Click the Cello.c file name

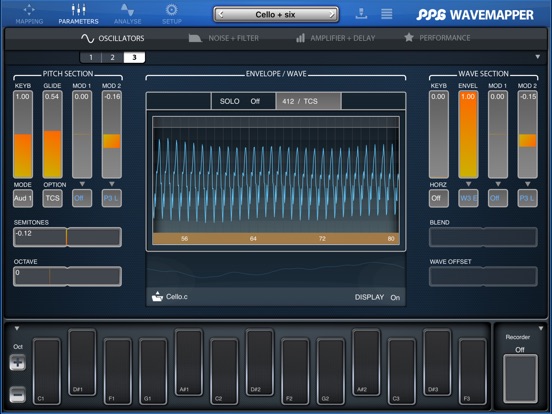(x=177, y=297)
